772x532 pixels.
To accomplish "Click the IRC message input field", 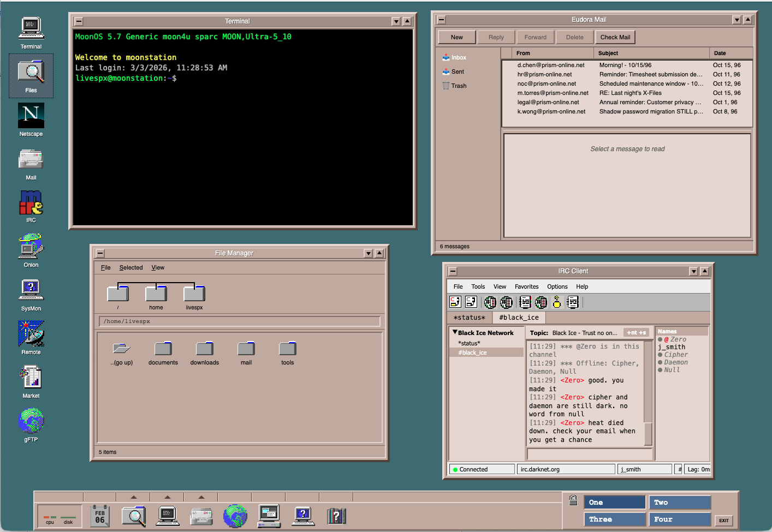I will pyautogui.click(x=589, y=453).
